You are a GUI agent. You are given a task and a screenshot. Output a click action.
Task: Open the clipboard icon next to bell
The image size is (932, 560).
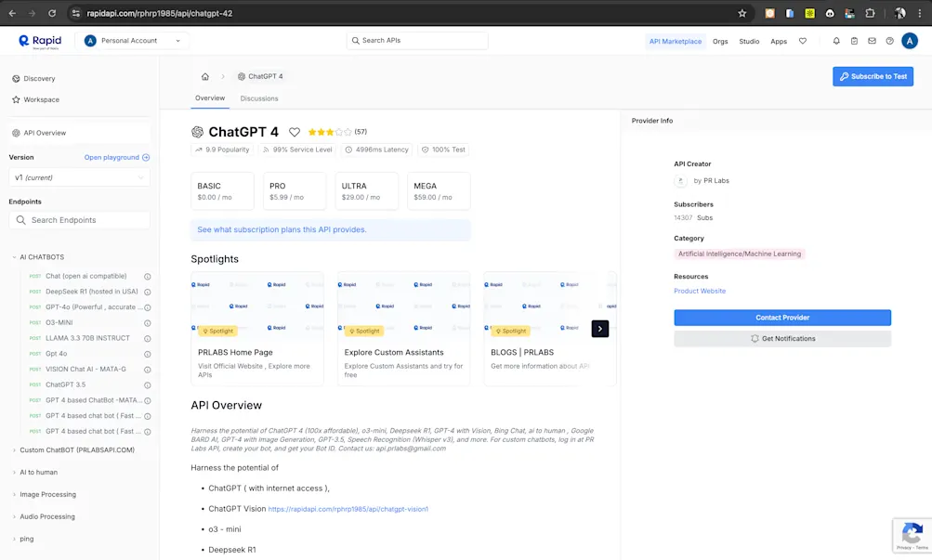[854, 41]
